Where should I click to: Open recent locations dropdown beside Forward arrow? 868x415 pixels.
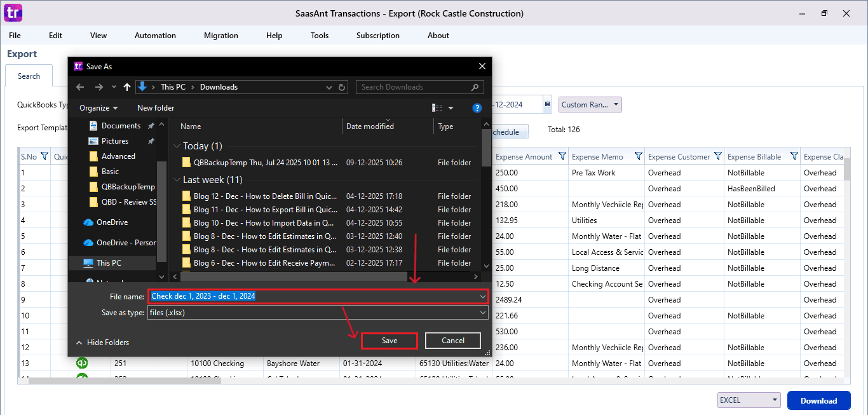[x=114, y=87]
